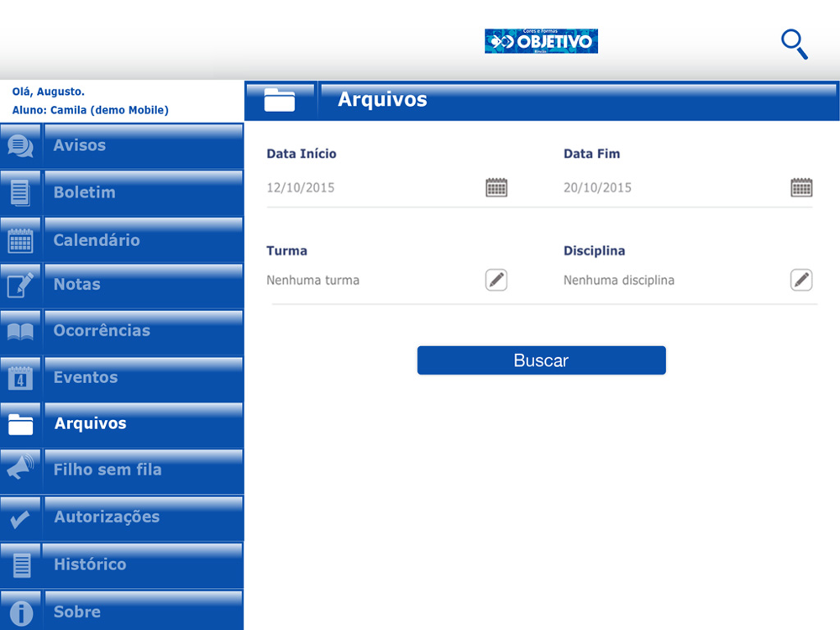Viewport: 840px width, 630px height.
Task: Click the Ocorrências open book icon
Action: tap(20, 331)
